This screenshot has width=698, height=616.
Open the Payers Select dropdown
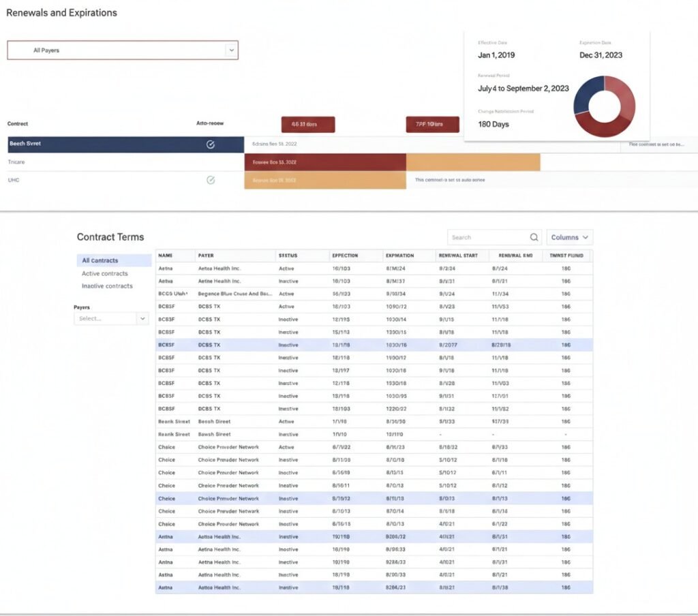[x=111, y=318]
